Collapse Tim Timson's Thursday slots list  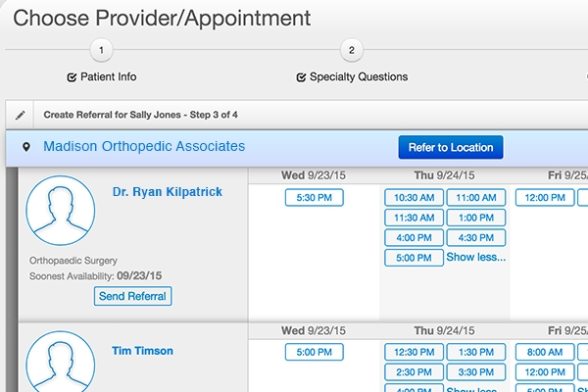coord(471,389)
